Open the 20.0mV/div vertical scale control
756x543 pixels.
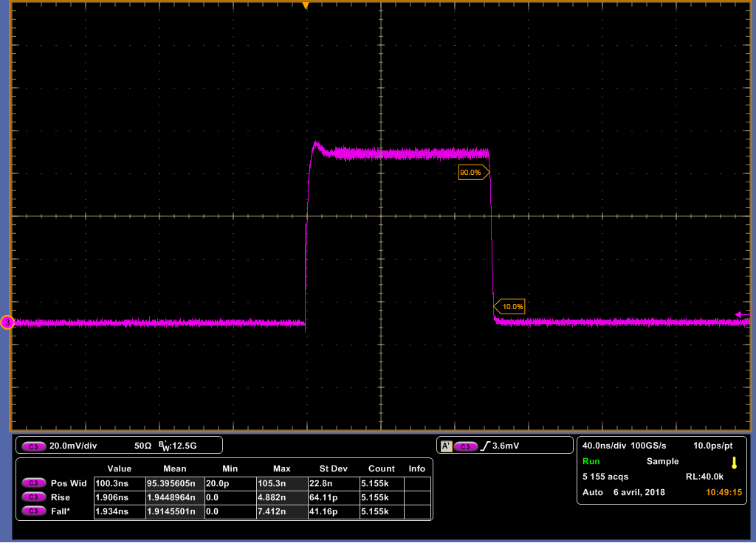point(74,445)
